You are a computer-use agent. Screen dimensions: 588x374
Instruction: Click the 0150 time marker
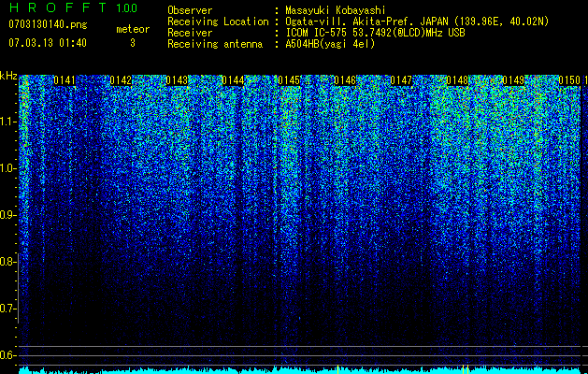(569, 80)
